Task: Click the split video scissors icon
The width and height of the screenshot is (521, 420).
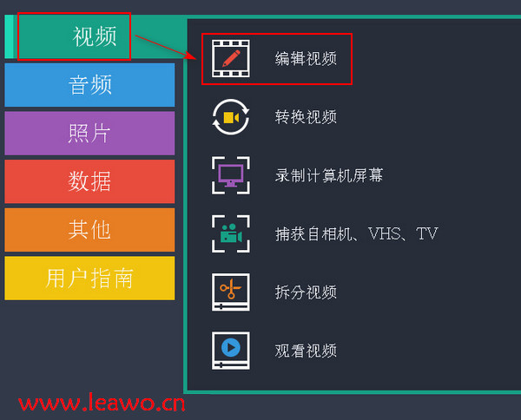Action: 231,292
